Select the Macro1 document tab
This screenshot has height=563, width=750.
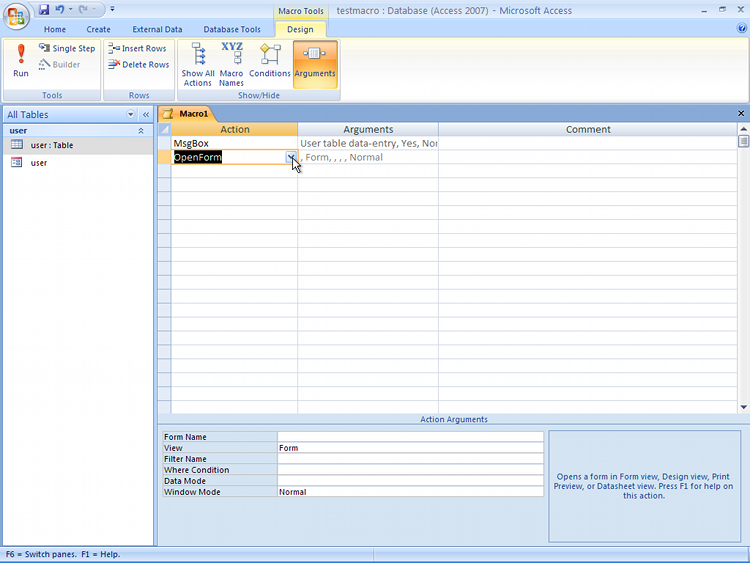[x=187, y=114]
